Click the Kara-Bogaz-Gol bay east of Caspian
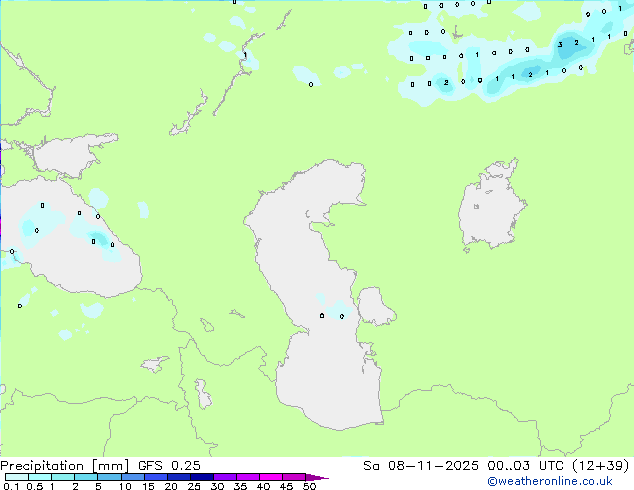The height and width of the screenshot is (490, 634). click(374, 306)
